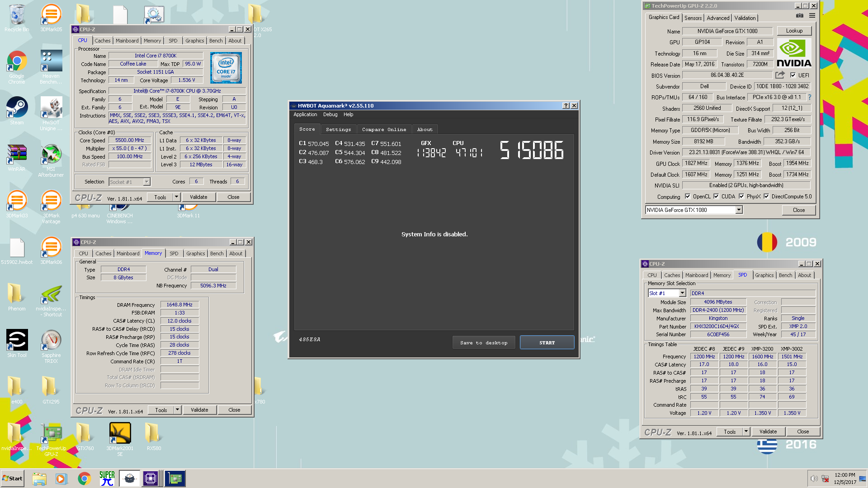This screenshot has width=868, height=488.
Task: Open the Settings tab in Aquamark
Action: [x=338, y=130]
